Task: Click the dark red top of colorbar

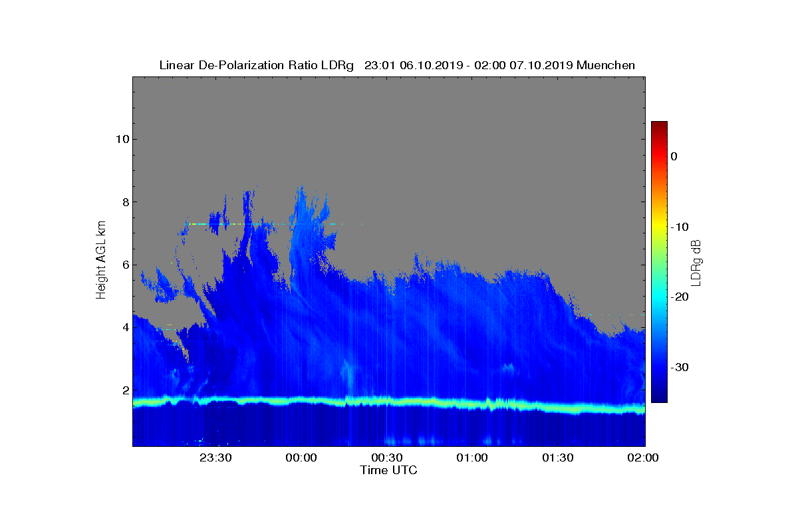Action: click(659, 125)
